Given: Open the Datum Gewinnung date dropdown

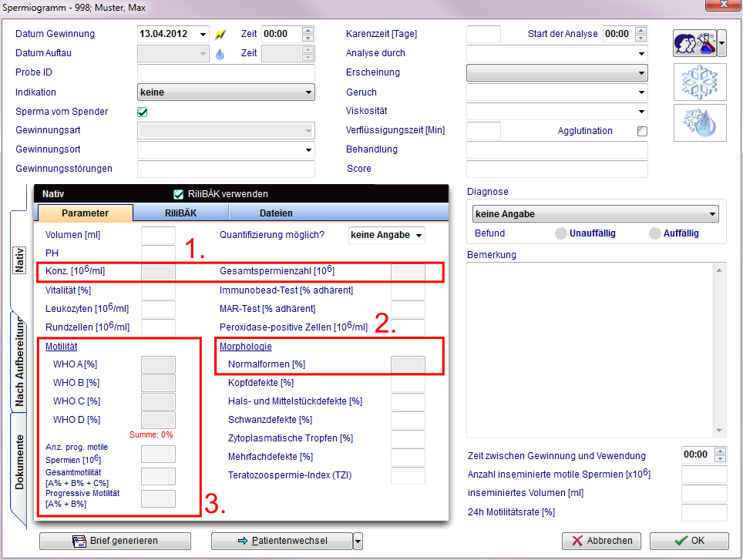Looking at the screenshot, I should point(203,34).
